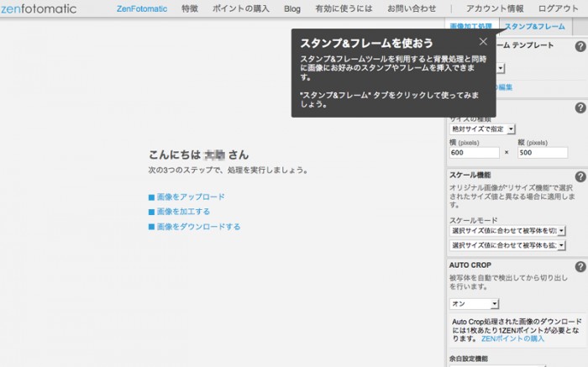
Task: Click the スタンプ&フレームを使おう tooltip title
Action: (x=366, y=43)
